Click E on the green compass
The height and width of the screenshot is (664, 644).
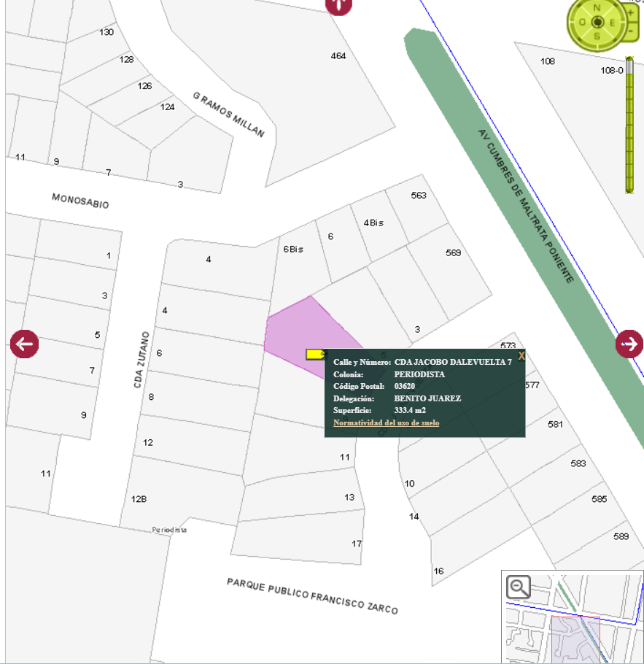click(x=612, y=23)
